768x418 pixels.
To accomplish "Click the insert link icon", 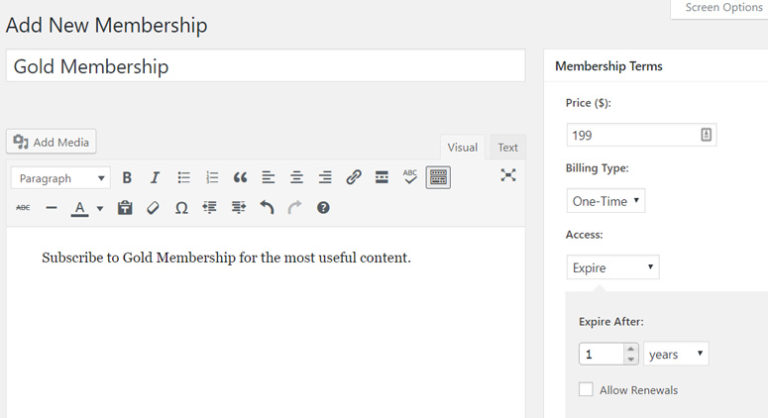I will [x=353, y=178].
